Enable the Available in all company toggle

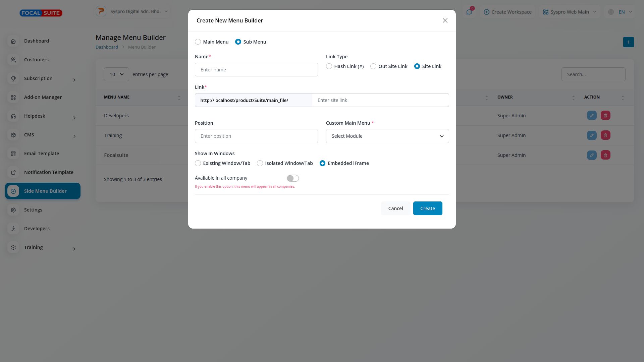pyautogui.click(x=292, y=178)
